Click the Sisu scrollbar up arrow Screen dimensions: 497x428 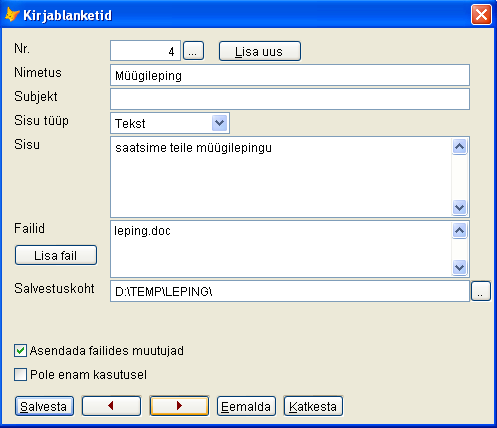click(460, 147)
